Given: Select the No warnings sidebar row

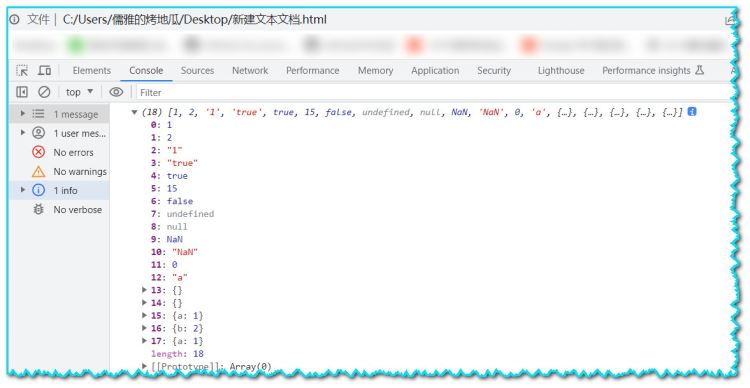Looking at the screenshot, I should pos(59,171).
